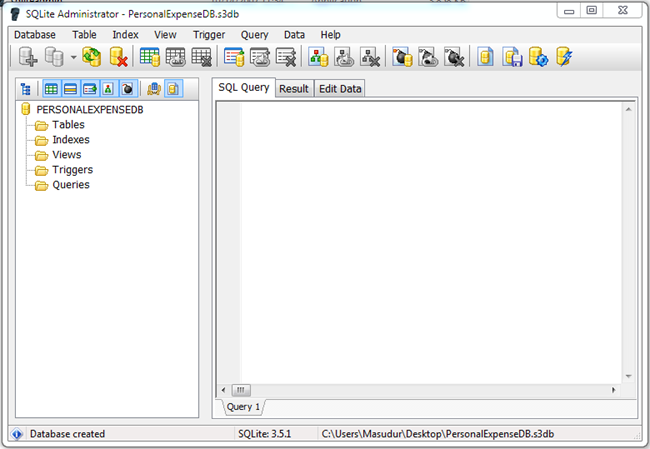Viewport: 650px width, 449px height.
Task: Click the Create Table toolbar icon
Action: point(150,56)
